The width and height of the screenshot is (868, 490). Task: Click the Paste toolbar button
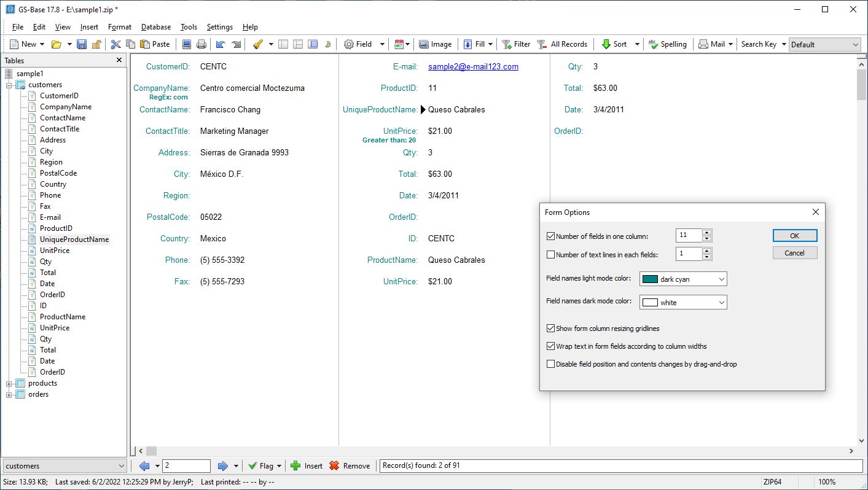[155, 44]
